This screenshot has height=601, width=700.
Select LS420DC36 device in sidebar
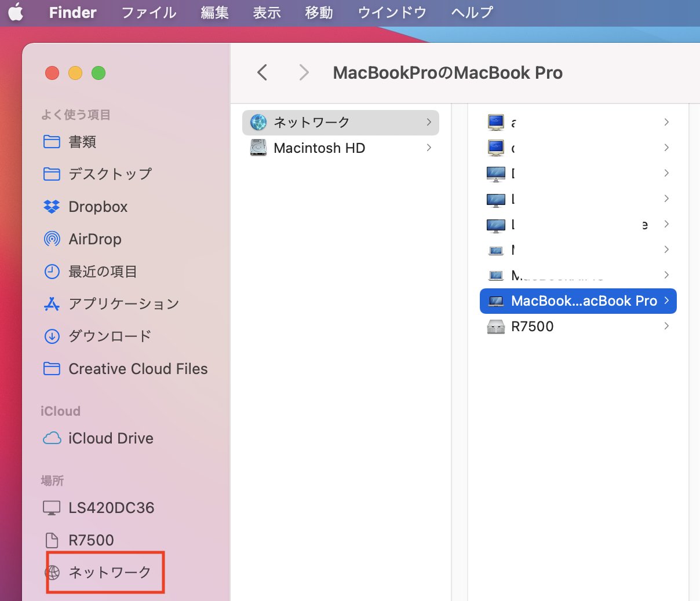[111, 508]
